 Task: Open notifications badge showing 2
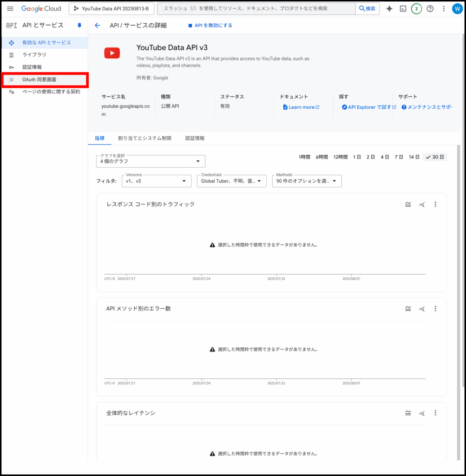pyautogui.click(x=417, y=8)
